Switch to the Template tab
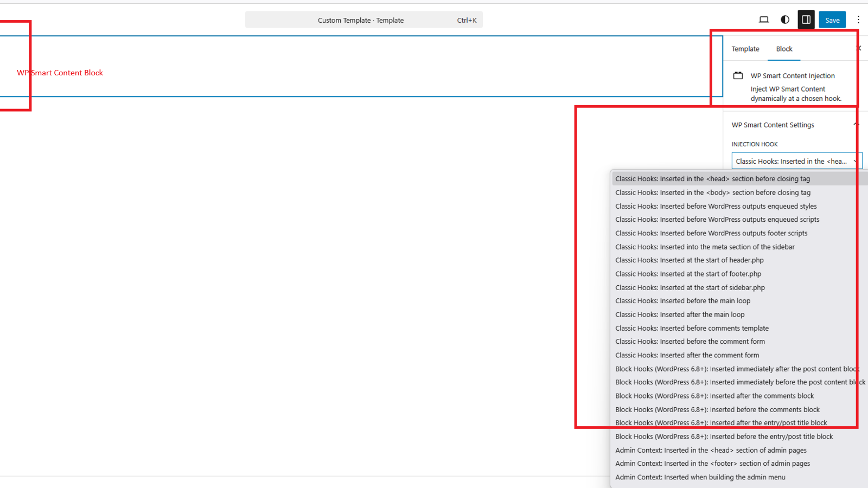This screenshot has height=488, width=868. click(x=745, y=49)
